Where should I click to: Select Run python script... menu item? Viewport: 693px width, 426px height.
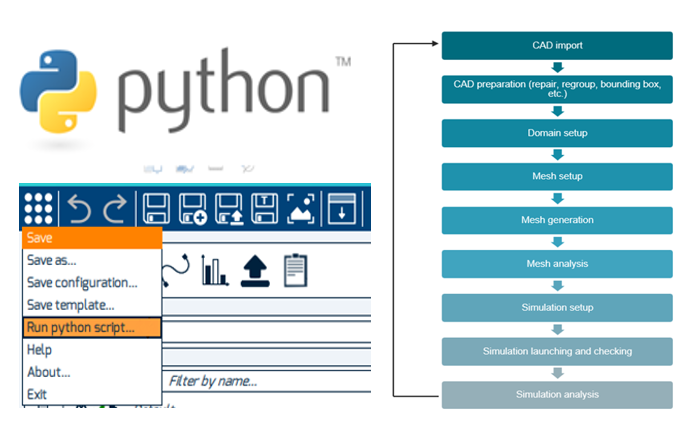click(91, 327)
